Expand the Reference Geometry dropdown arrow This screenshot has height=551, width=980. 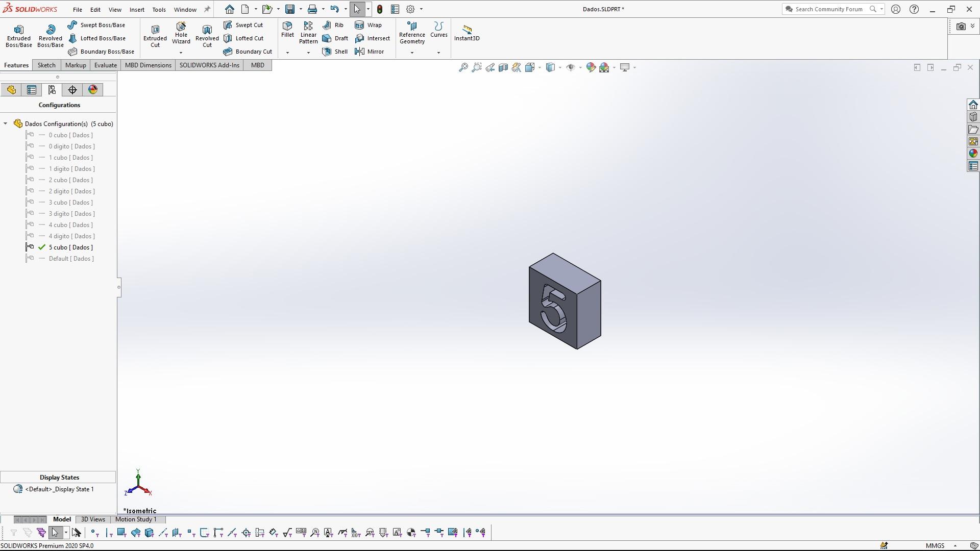412,53
